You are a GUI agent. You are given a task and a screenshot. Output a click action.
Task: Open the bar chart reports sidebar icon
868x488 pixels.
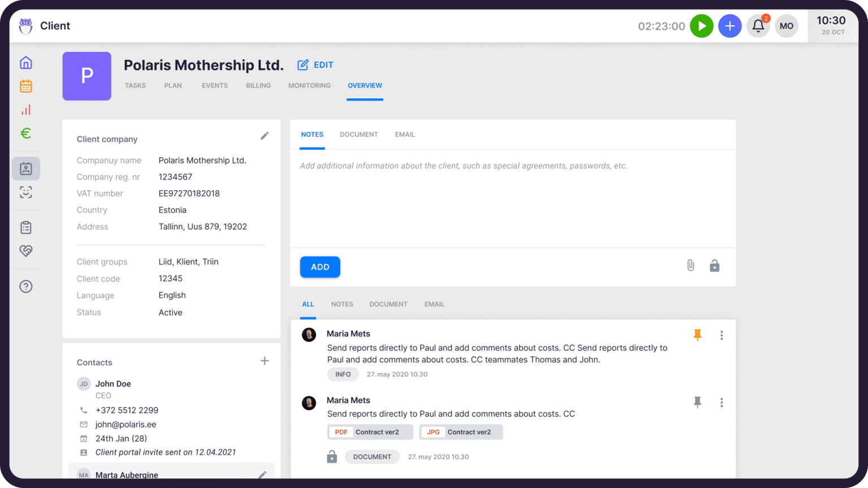point(26,110)
